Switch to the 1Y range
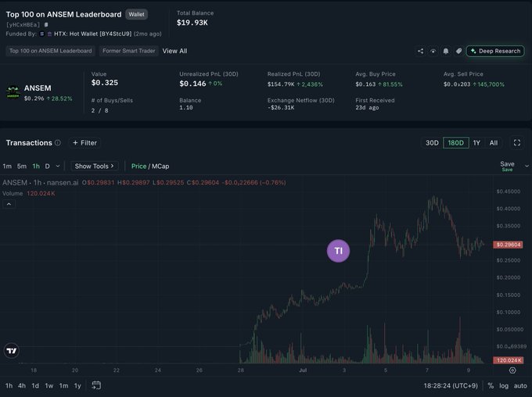Screen dimensions: 532x397 click(x=476, y=143)
